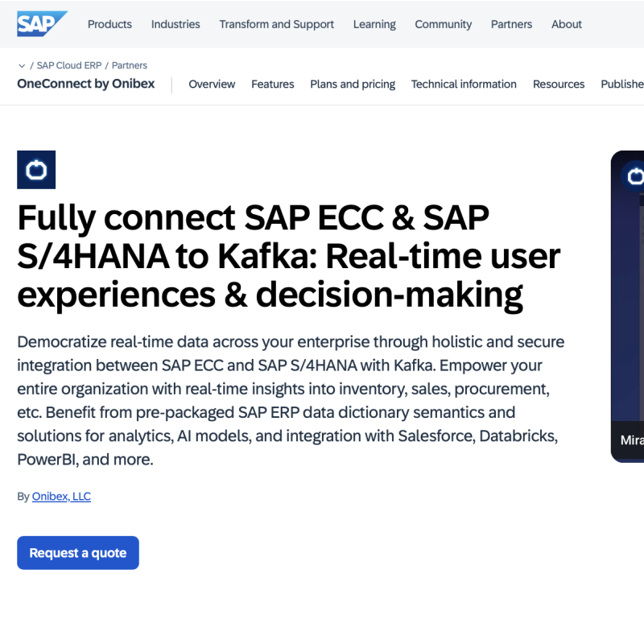Open the Products menu
This screenshot has height=644, width=644.
(109, 24)
